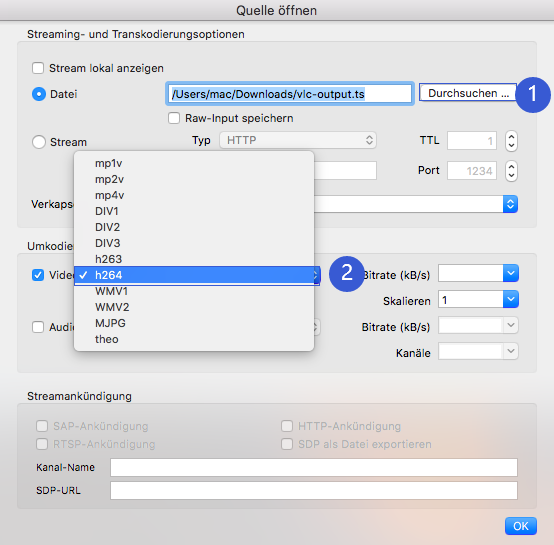This screenshot has height=545, width=554.
Task: Choose mp4v from the codec menu
Action: [194, 195]
